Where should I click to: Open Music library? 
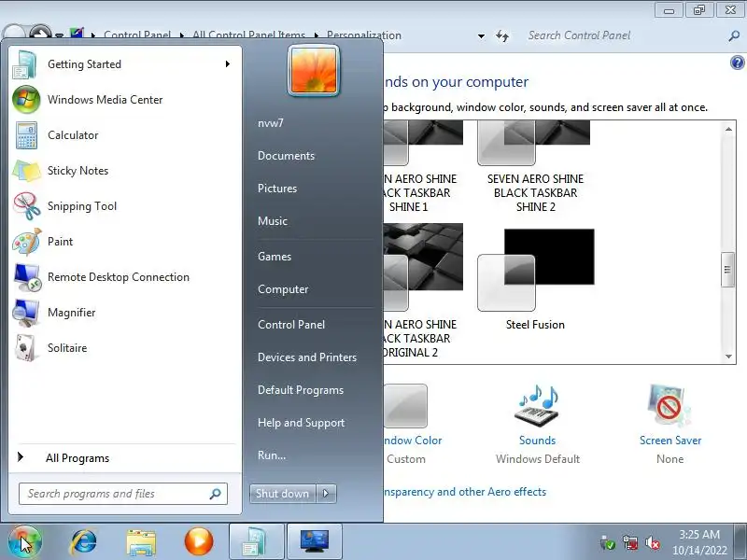pyautogui.click(x=273, y=221)
